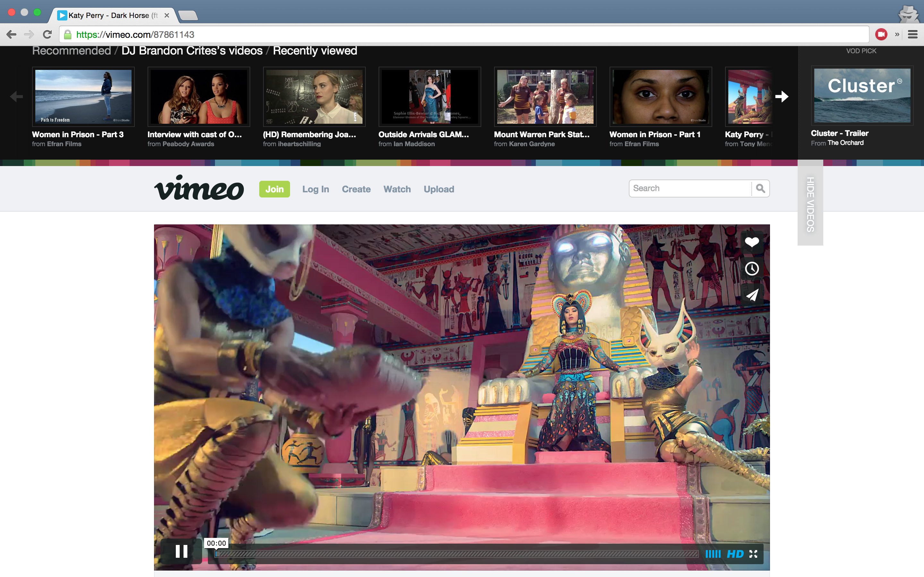Like the video with heart icon
Image resolution: width=924 pixels, height=577 pixels.
751,242
